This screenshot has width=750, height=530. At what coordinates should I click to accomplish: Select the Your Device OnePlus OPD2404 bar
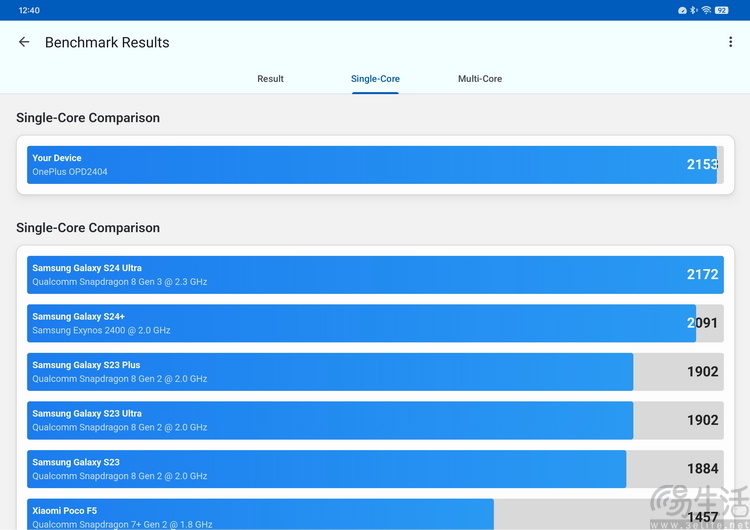375,165
